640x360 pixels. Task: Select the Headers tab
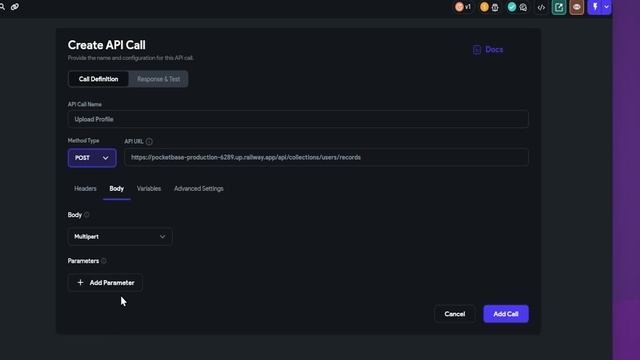pos(85,189)
